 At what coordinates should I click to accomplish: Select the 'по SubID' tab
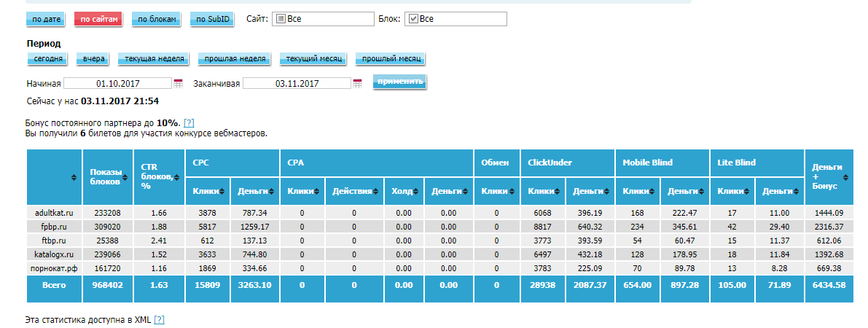212,20
